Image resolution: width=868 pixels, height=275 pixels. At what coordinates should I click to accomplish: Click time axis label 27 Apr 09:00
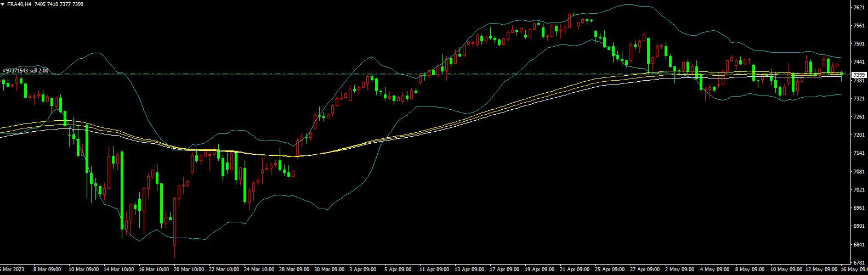(x=645, y=270)
